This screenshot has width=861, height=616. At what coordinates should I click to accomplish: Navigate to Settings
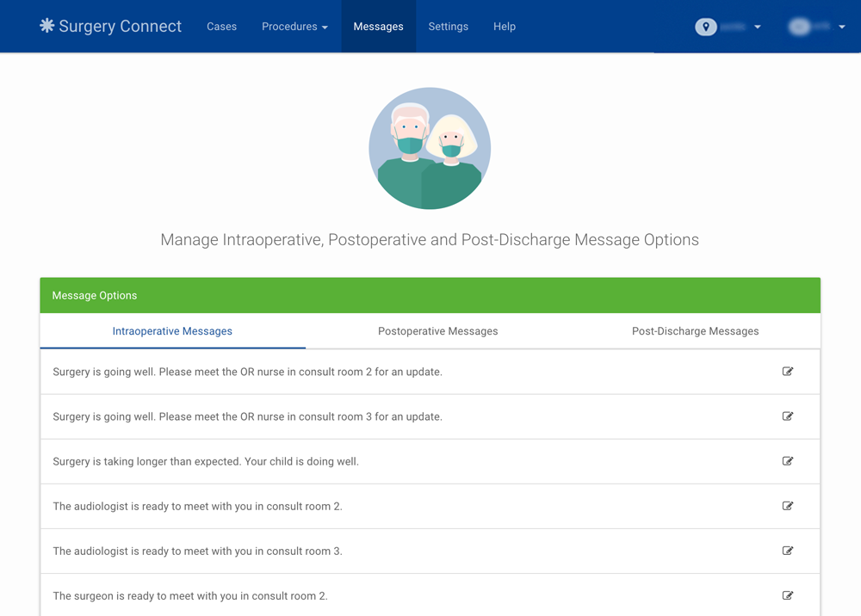(448, 27)
